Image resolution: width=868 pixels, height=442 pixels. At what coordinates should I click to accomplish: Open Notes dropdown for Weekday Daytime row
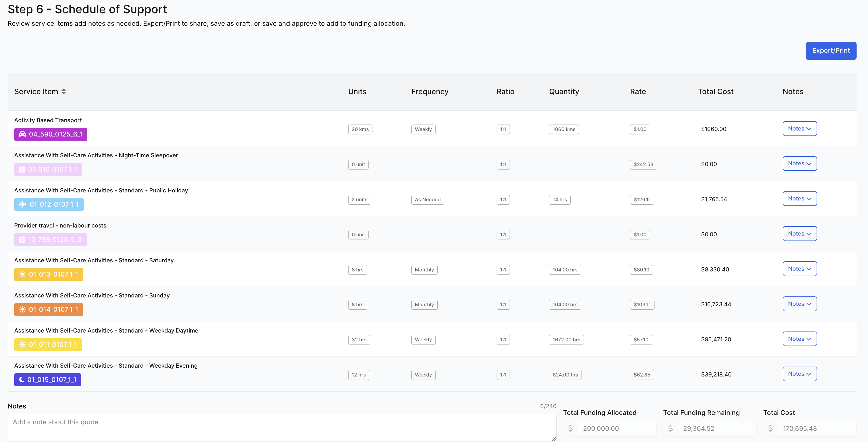(x=800, y=339)
